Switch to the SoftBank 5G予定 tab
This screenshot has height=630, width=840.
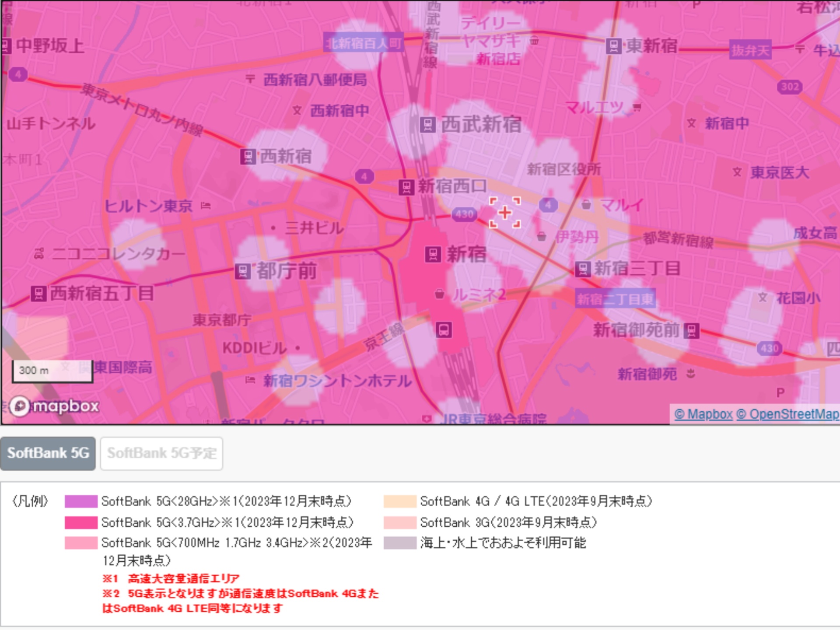161,453
